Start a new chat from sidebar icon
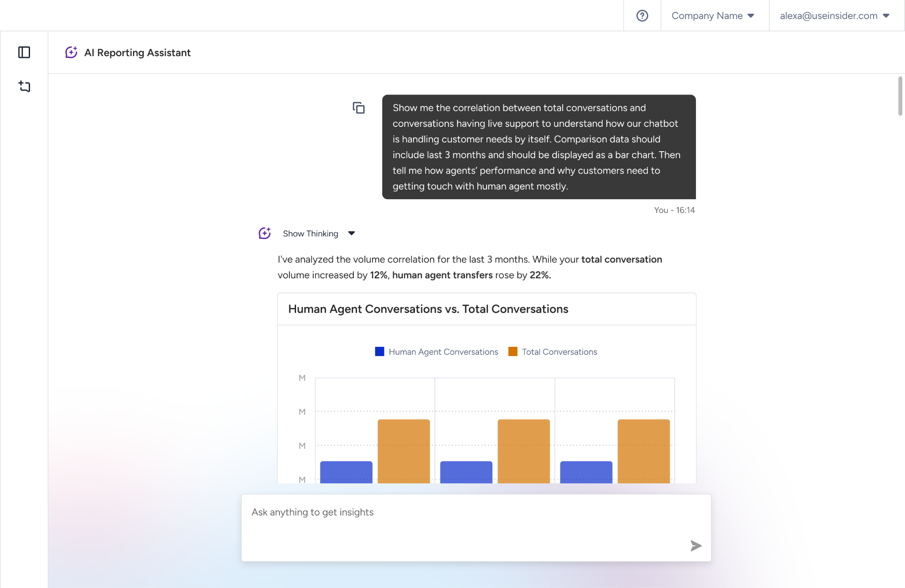Screen dimensions: 905x588 tap(24, 86)
